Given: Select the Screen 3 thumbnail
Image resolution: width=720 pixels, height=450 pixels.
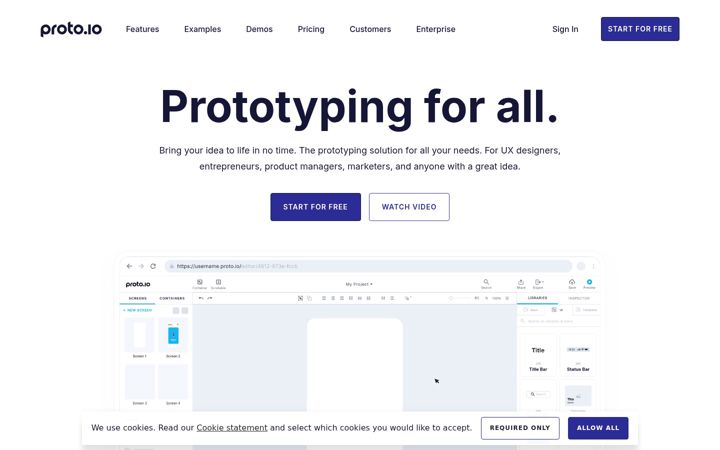Looking at the screenshot, I should point(140,384).
